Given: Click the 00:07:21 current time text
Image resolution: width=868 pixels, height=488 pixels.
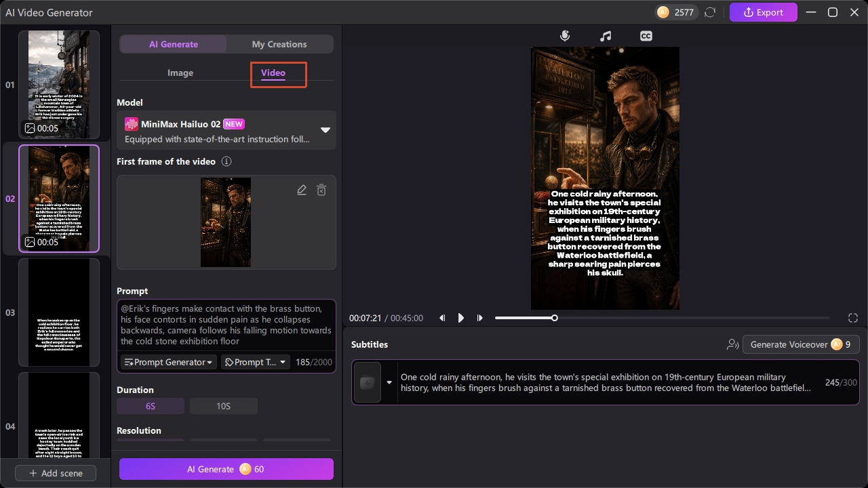Looking at the screenshot, I should 365,318.
